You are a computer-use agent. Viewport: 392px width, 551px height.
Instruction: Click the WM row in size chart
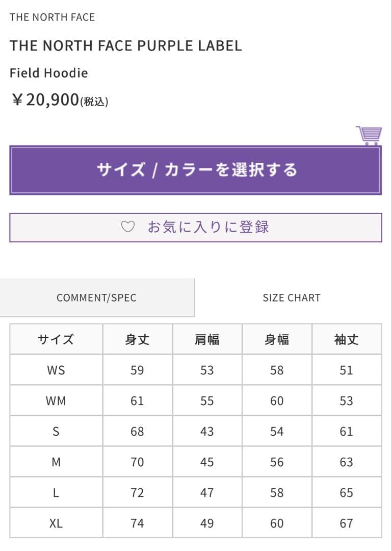coord(55,400)
